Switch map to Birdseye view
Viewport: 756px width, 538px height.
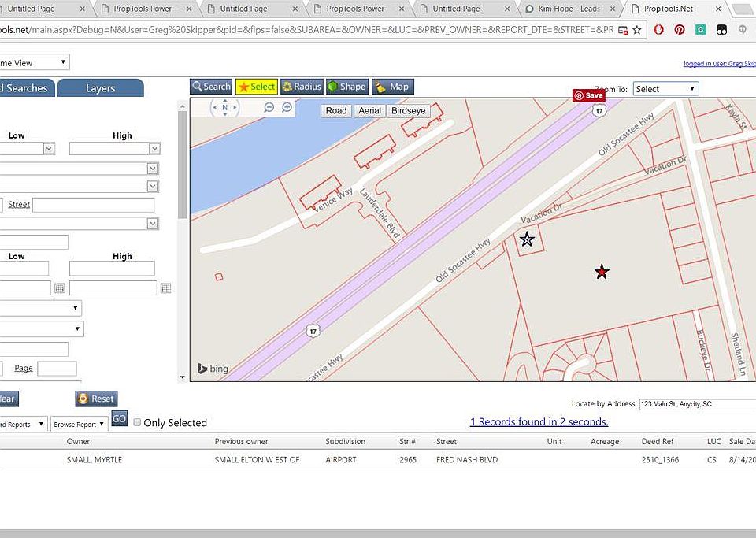point(409,110)
